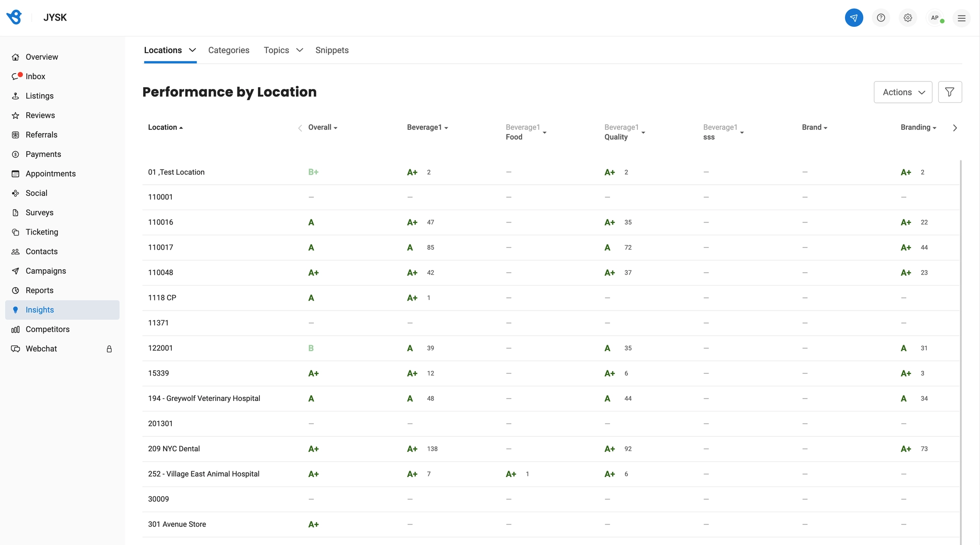This screenshot has height=545, width=980.
Task: Click the Birdeye logo icon
Action: (14, 17)
